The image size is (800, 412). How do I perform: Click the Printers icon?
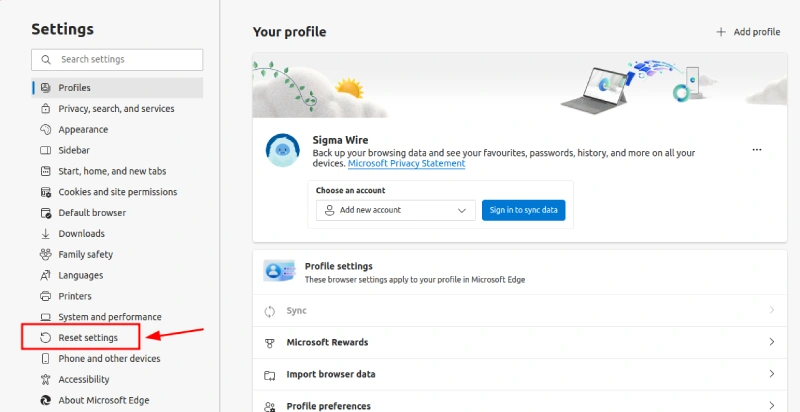45,296
